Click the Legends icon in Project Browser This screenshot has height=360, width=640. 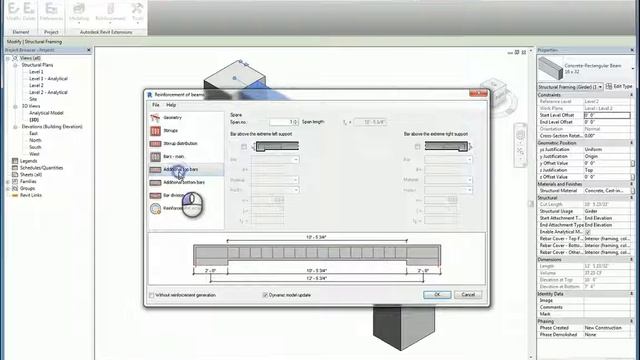pyautogui.click(x=15, y=161)
